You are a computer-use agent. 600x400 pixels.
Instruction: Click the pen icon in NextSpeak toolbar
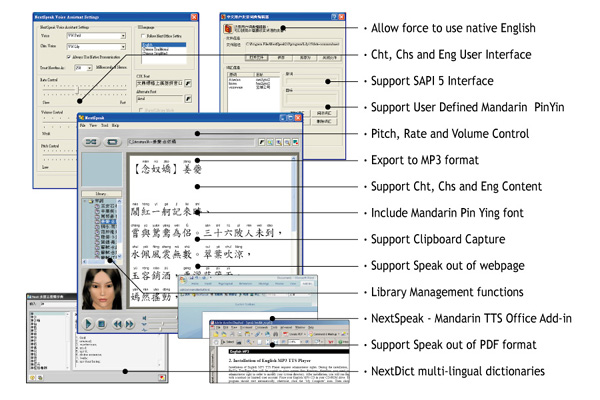(x=262, y=142)
